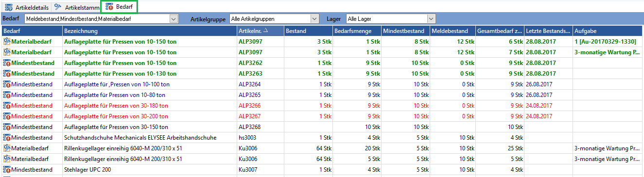Sort by the Bedarf column header

point(32,31)
